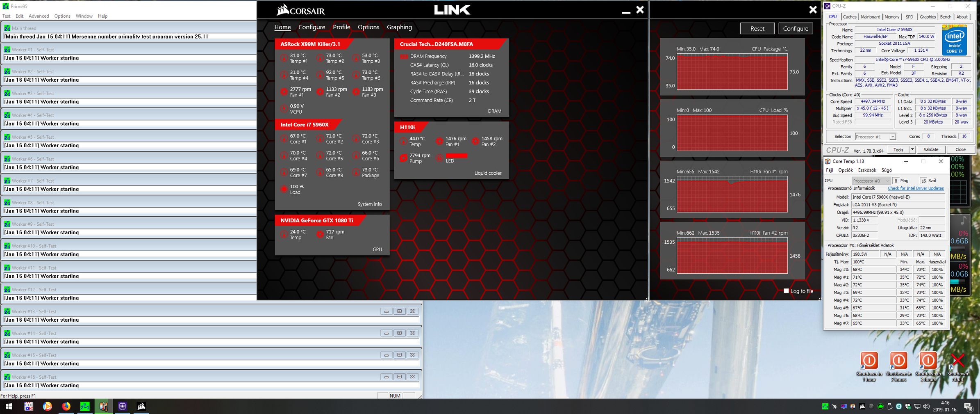This screenshot has width=980, height=414.
Task: Switch to the Corsair Link Configure tab
Action: point(312,27)
